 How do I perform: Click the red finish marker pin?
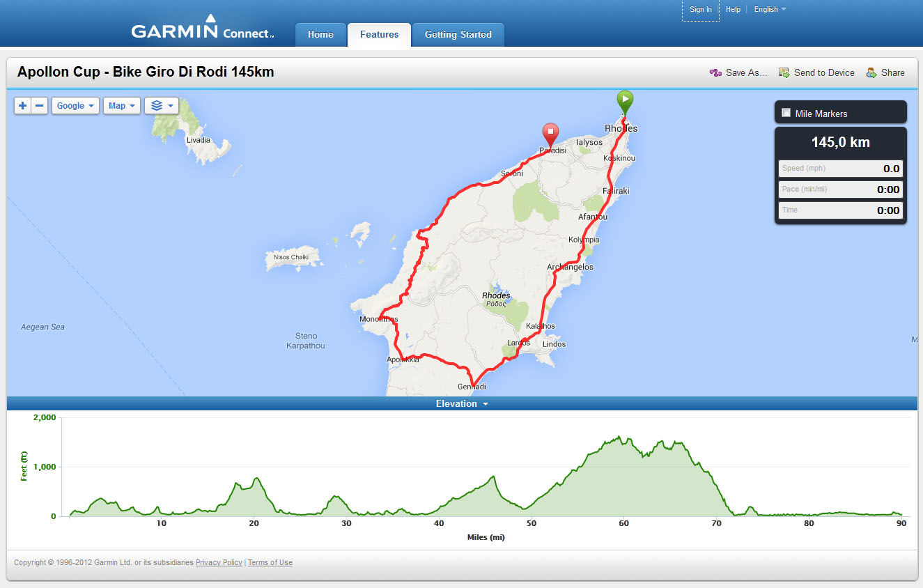coord(550,132)
